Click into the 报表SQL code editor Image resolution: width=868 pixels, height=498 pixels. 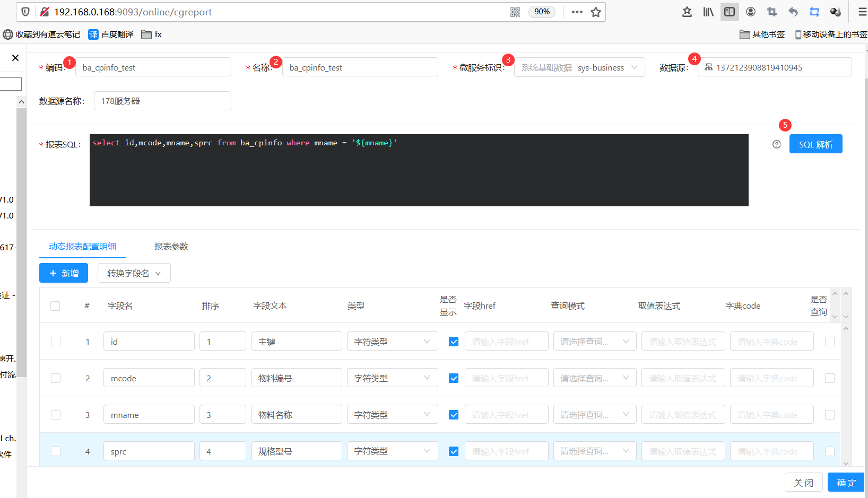[x=419, y=170]
